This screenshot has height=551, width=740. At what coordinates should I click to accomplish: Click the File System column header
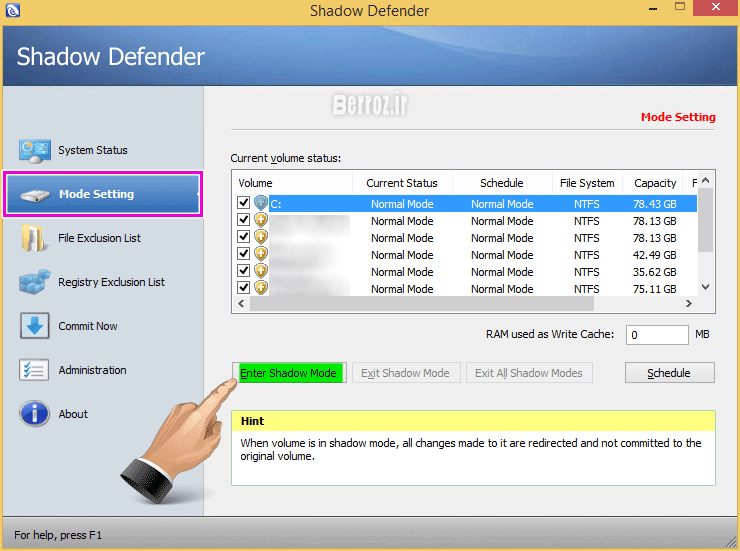(587, 183)
